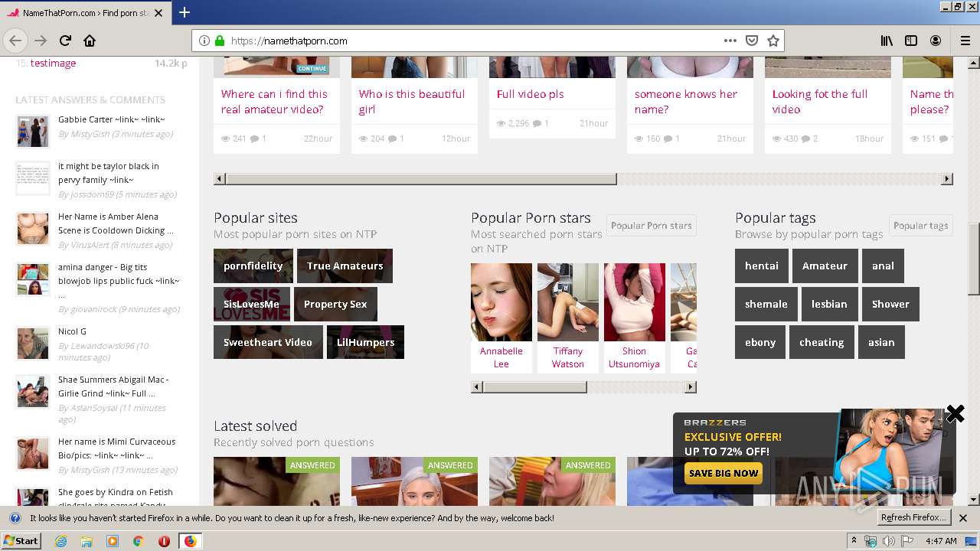Select the hentai tag

761,266
